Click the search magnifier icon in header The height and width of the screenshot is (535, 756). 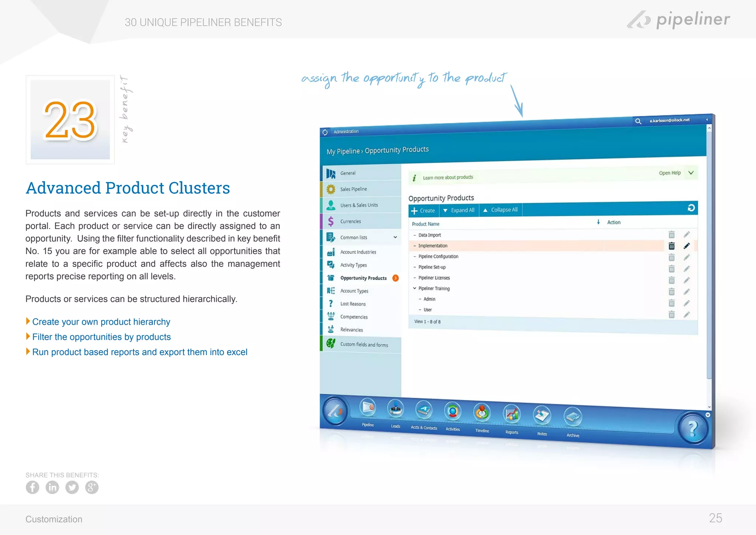(638, 121)
